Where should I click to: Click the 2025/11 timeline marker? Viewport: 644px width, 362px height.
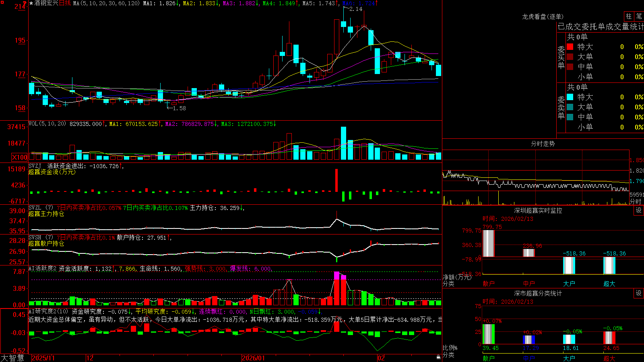43,358
